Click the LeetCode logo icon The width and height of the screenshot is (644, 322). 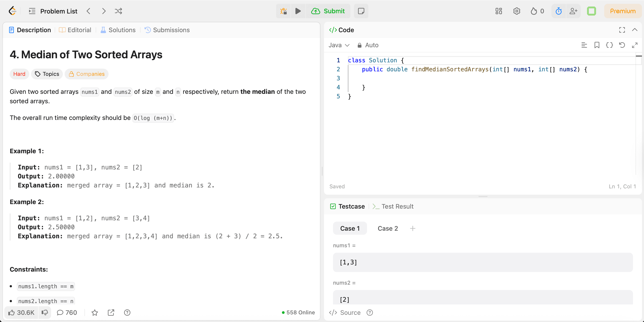coord(12,11)
